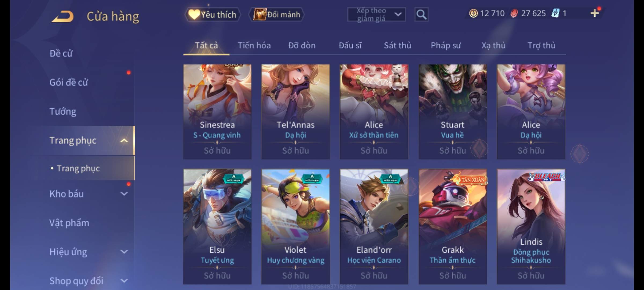Image resolution: width=644 pixels, height=290 pixels.
Task: Open the Xếp theo giảm giá sort dropdown
Action: tap(376, 15)
